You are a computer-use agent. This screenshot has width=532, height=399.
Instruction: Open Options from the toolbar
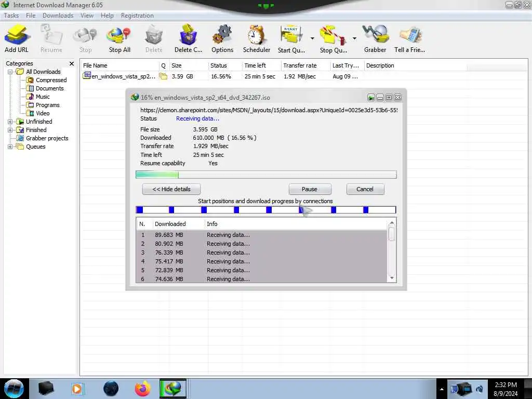(x=222, y=38)
